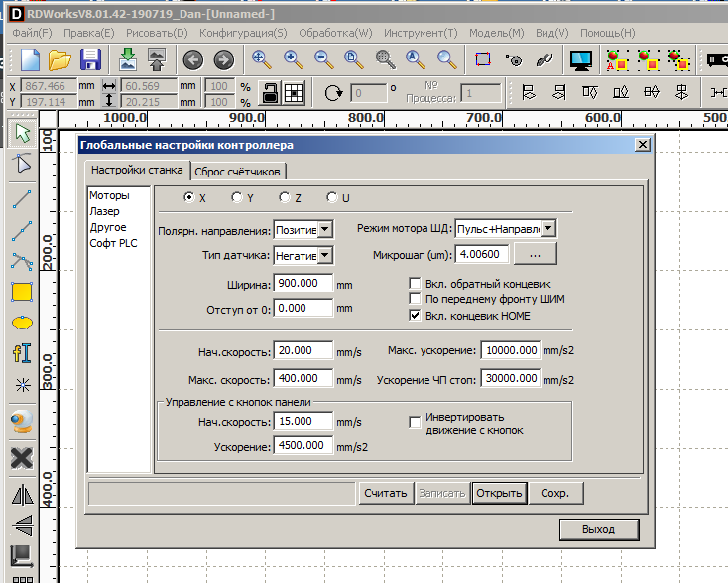Screen dimensions: 728x583
Task: Click the Undo back-arrow icon
Action: pos(191,58)
